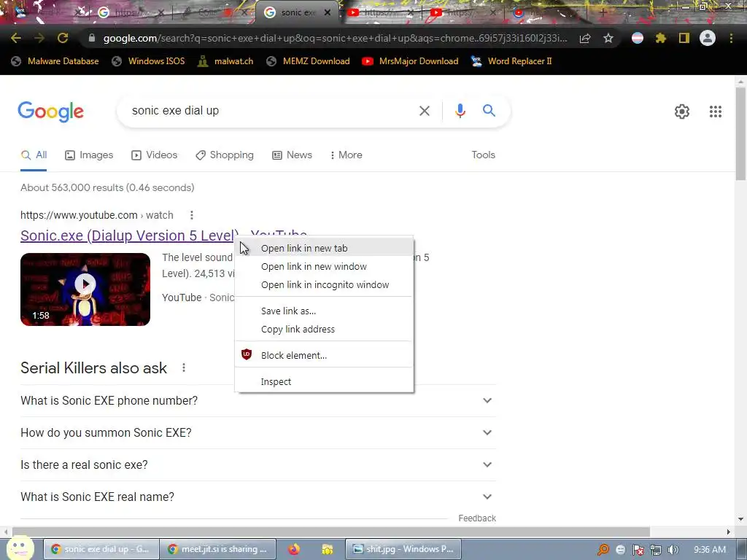Open three-dot menu beside Serial Killers also ask
The image size is (747, 560).
tap(183, 367)
